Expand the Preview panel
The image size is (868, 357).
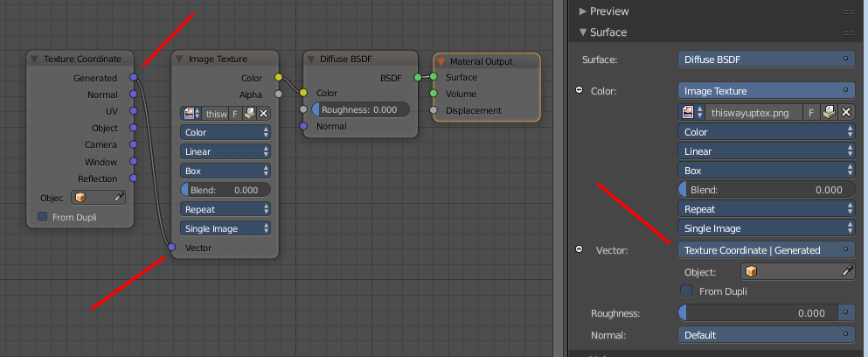coord(582,11)
